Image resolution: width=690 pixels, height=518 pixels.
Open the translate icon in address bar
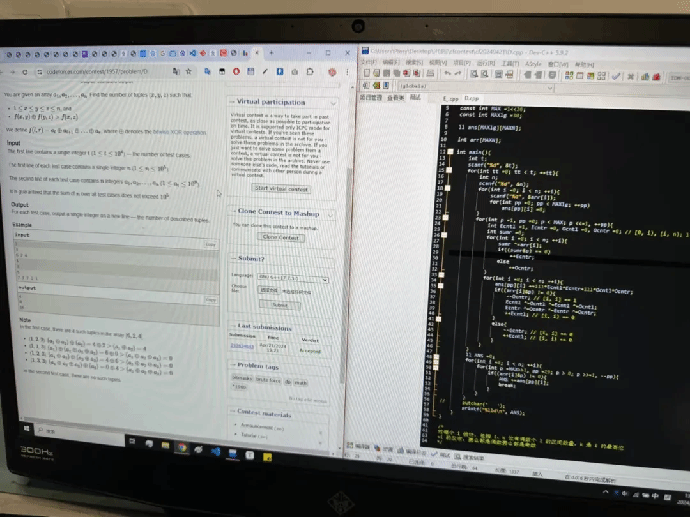(x=176, y=71)
